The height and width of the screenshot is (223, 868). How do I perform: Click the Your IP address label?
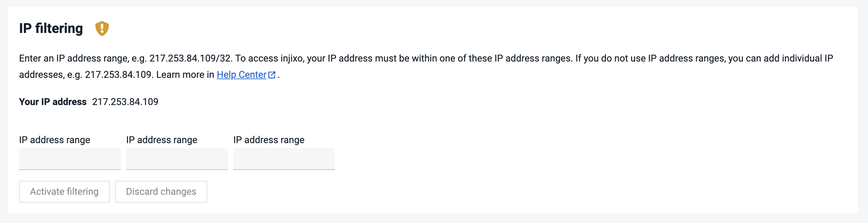53,101
